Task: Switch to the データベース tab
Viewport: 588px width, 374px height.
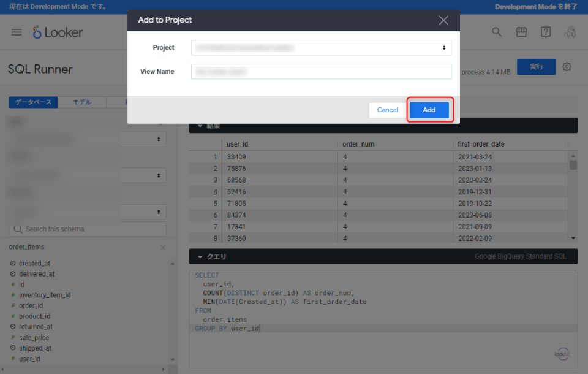Action: pos(33,102)
